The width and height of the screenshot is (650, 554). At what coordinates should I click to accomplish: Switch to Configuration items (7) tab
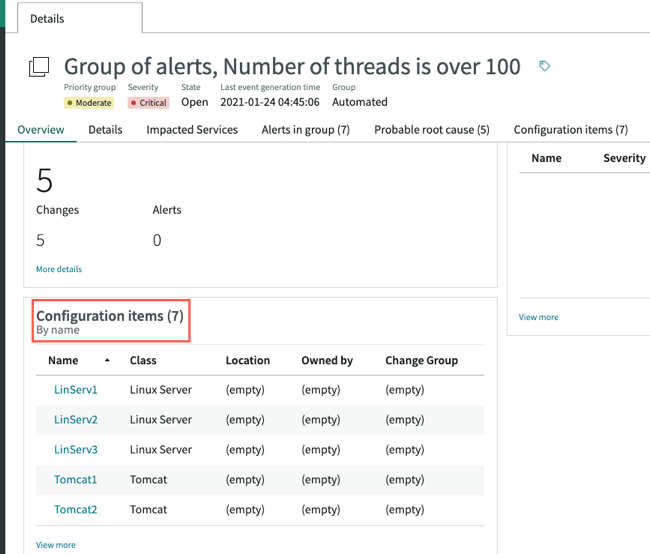(x=571, y=130)
